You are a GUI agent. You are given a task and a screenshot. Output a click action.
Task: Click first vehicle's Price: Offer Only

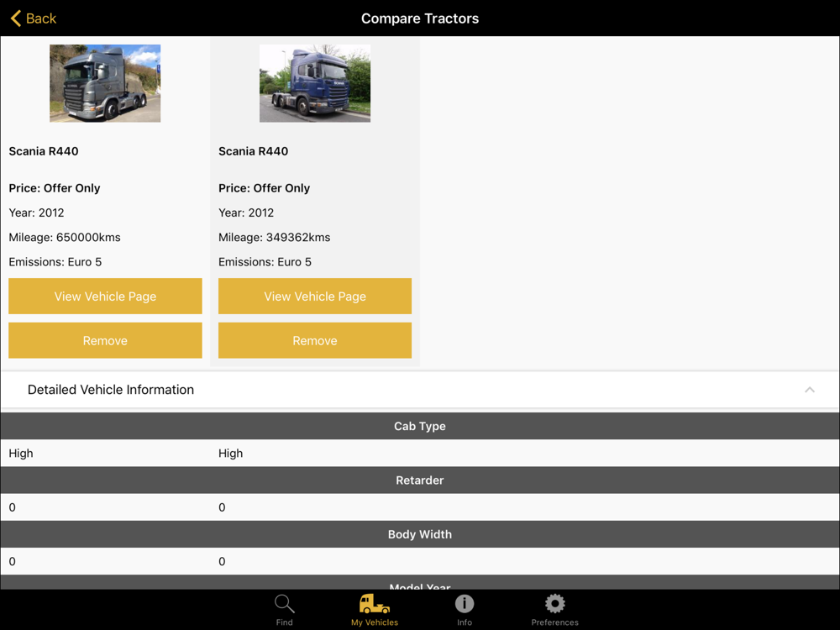(55, 188)
